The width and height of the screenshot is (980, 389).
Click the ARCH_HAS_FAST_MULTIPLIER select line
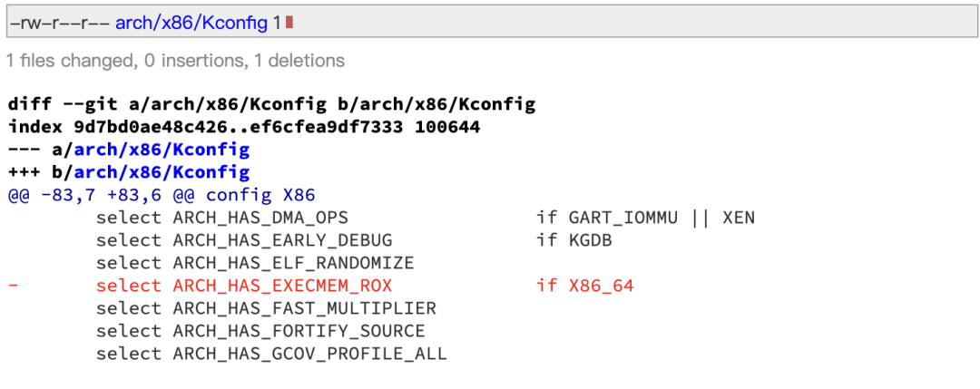[266, 308]
